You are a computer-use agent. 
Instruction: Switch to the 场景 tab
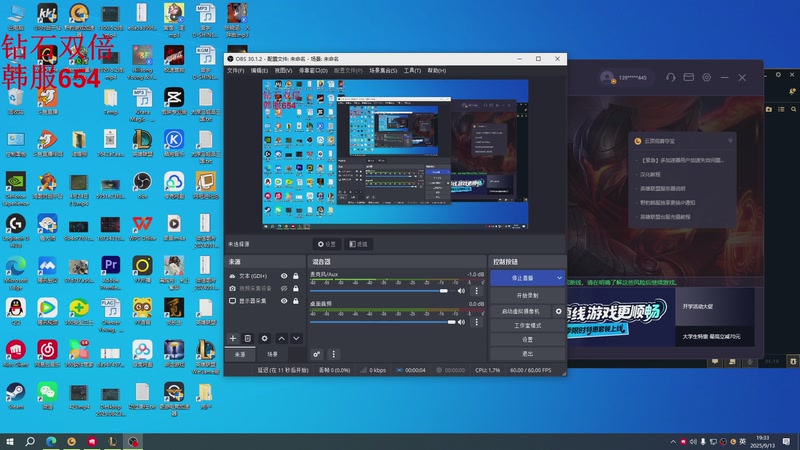272,354
